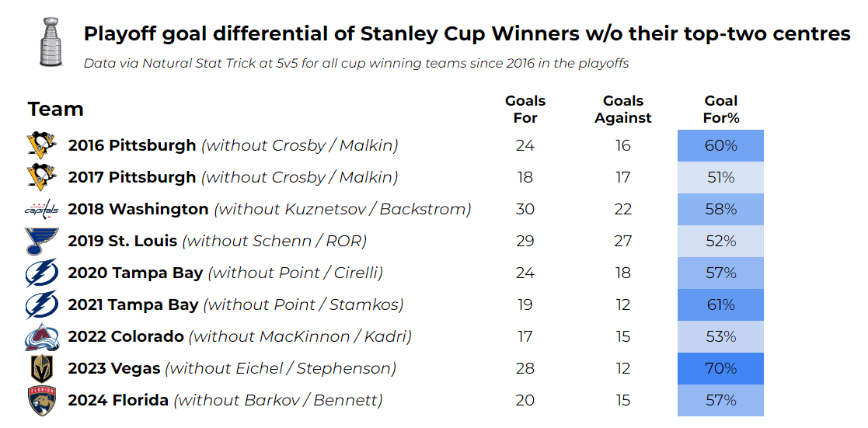Screen dimensions: 868x428
Task: Click the Team column header
Action: [x=56, y=110]
